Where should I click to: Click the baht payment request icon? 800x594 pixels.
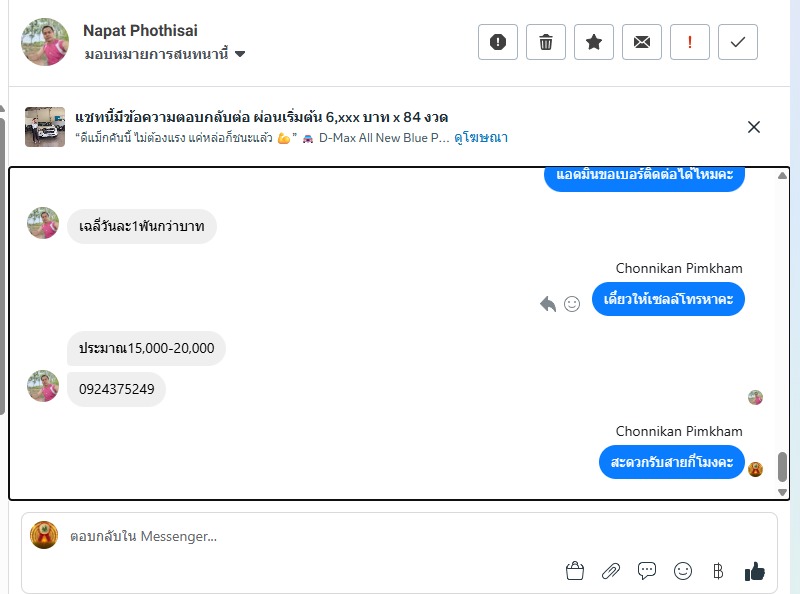(x=717, y=571)
